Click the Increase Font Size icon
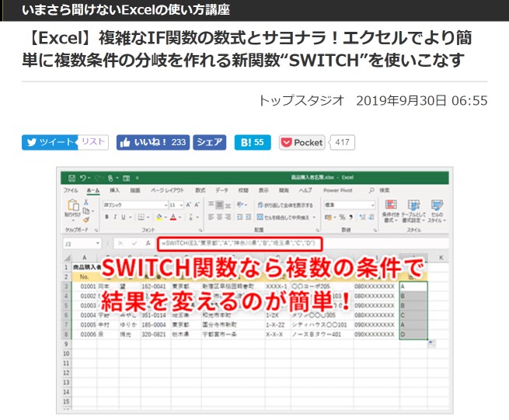This screenshot has height=420, width=509. [x=188, y=205]
